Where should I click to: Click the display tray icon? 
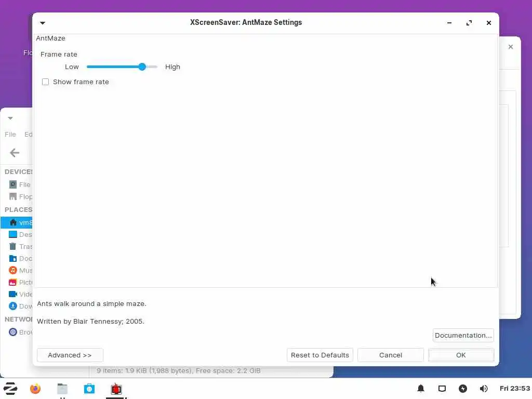point(442,389)
